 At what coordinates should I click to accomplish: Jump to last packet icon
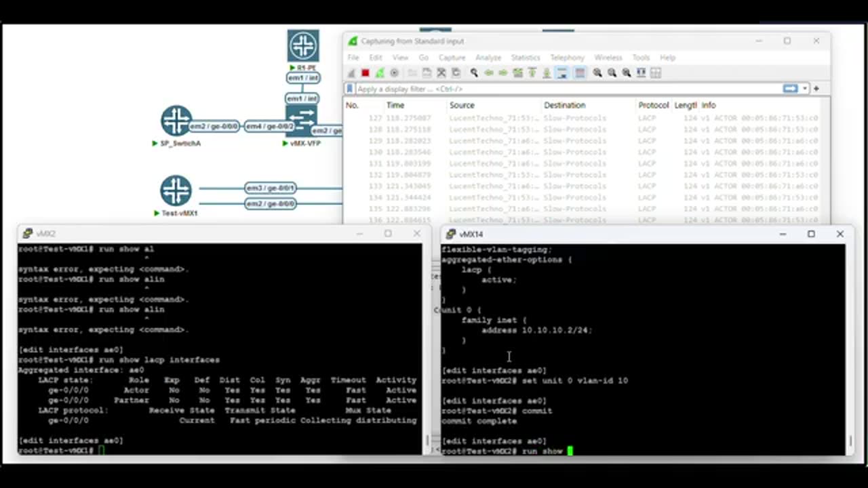point(547,73)
